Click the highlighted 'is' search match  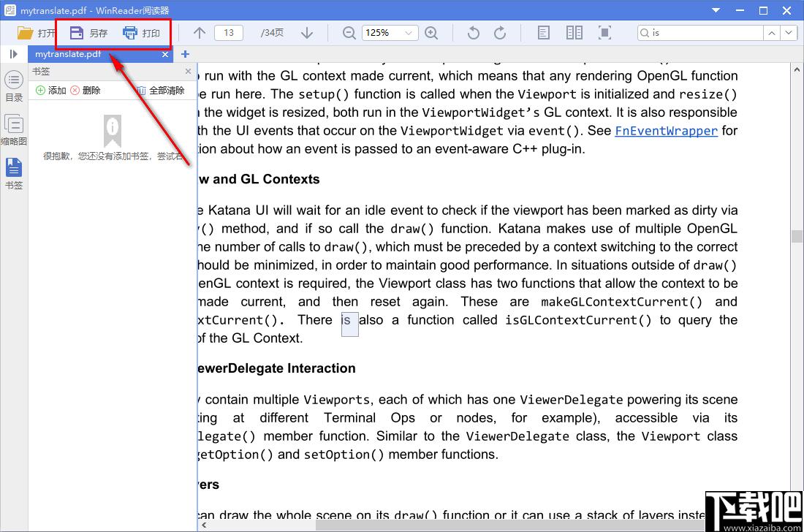click(349, 323)
